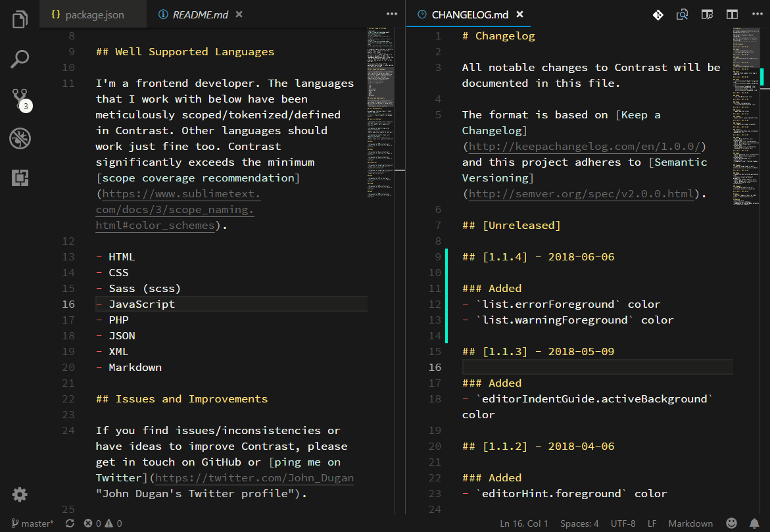Change end of line sequence LF

click(x=652, y=523)
